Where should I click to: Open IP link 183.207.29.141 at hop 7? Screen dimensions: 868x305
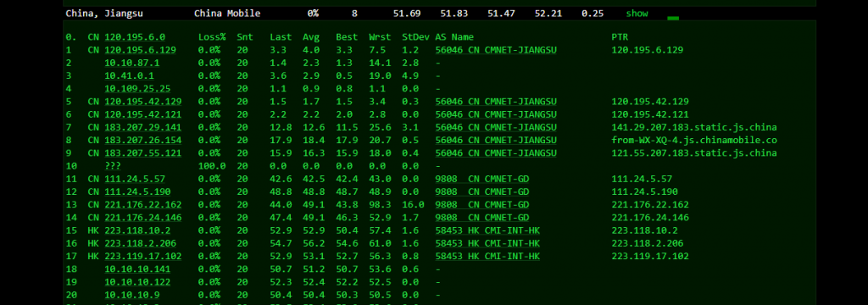(x=142, y=127)
